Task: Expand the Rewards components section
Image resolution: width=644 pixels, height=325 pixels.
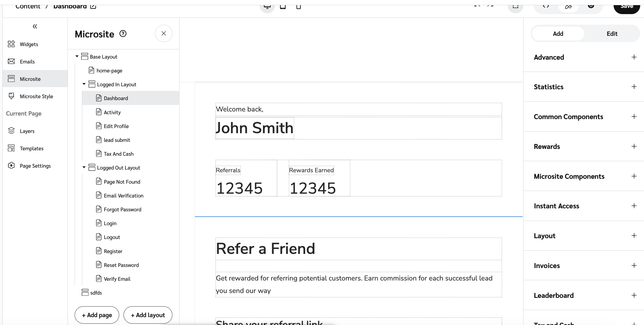Action: [634, 146]
